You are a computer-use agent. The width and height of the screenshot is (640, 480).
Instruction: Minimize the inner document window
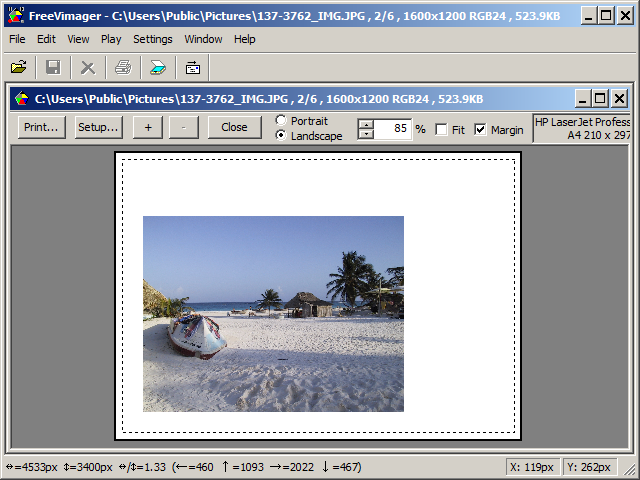pos(582,99)
